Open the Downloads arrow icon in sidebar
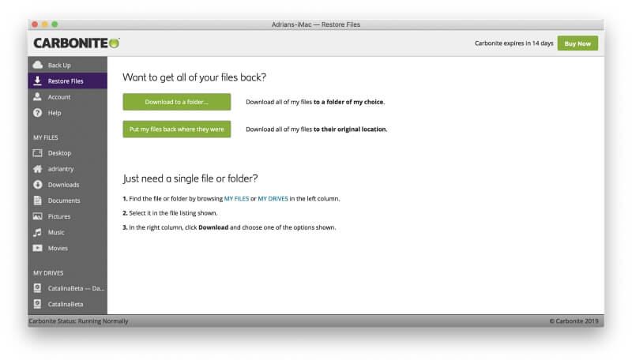The image size is (632, 364). (x=37, y=185)
